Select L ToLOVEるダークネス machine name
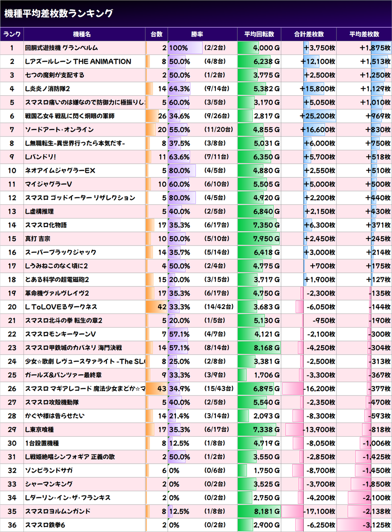 [x=61, y=307]
